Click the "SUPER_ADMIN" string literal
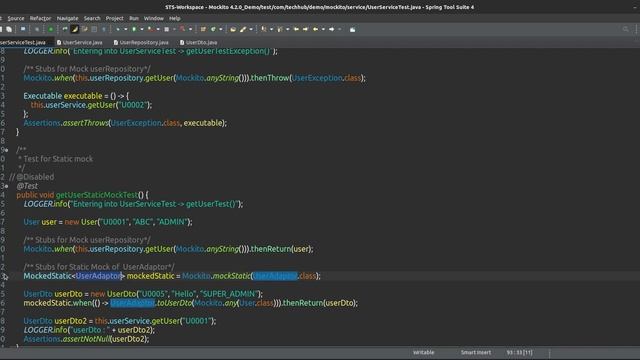This screenshot has width=640, height=360. click(229, 294)
